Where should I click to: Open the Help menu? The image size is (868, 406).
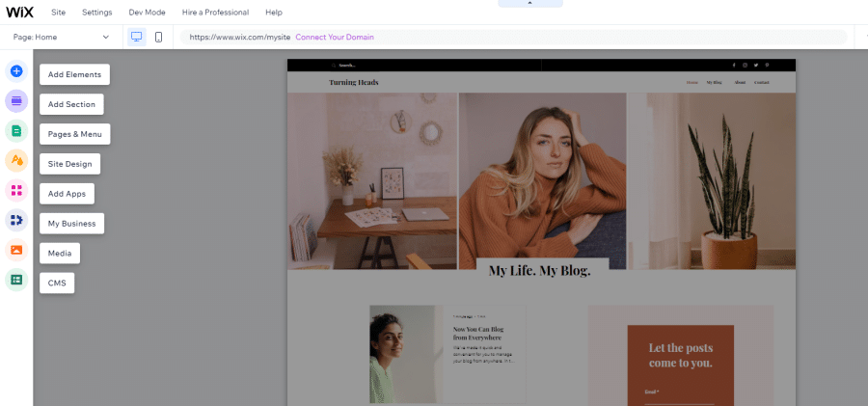point(274,13)
